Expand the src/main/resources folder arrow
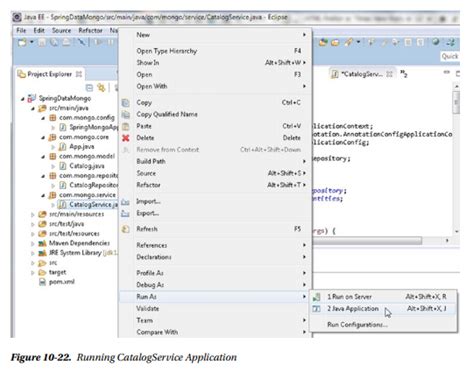The height and width of the screenshot is (372, 474). [x=33, y=215]
